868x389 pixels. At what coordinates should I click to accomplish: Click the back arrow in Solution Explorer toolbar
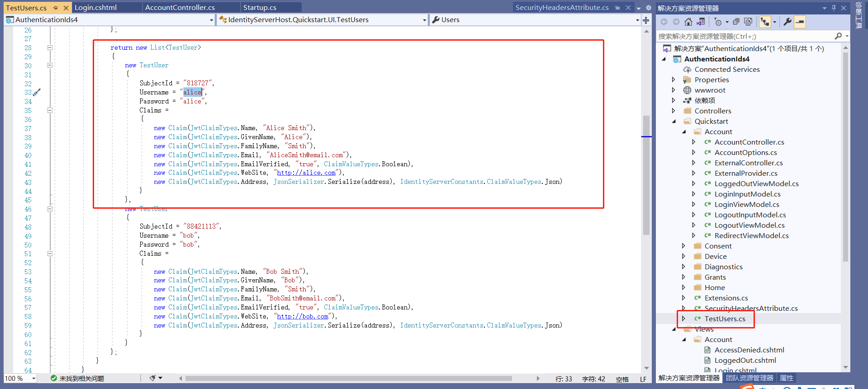pos(664,22)
